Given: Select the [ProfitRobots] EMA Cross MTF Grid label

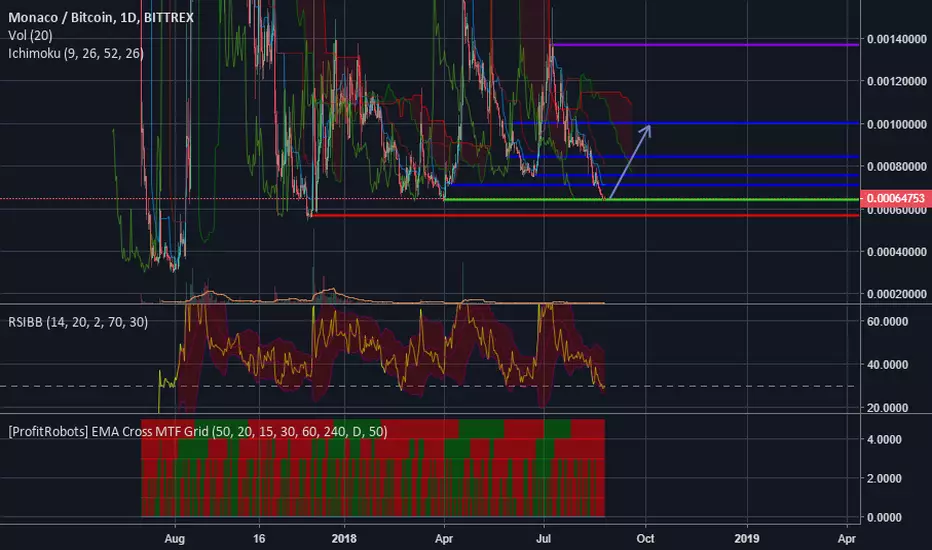Looking at the screenshot, I should (198, 431).
